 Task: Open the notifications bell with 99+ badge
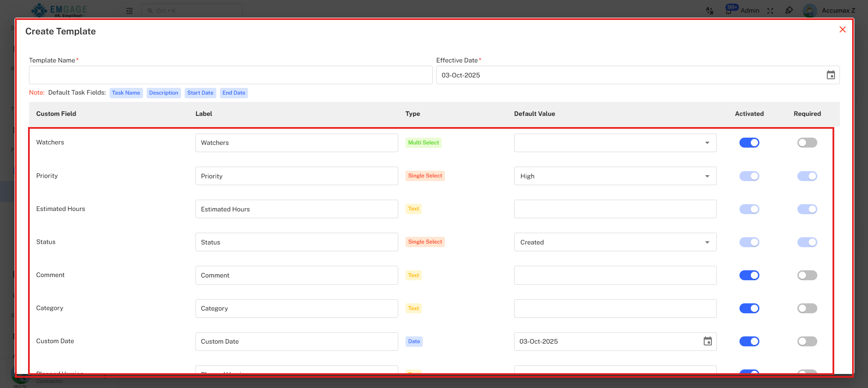tap(729, 10)
